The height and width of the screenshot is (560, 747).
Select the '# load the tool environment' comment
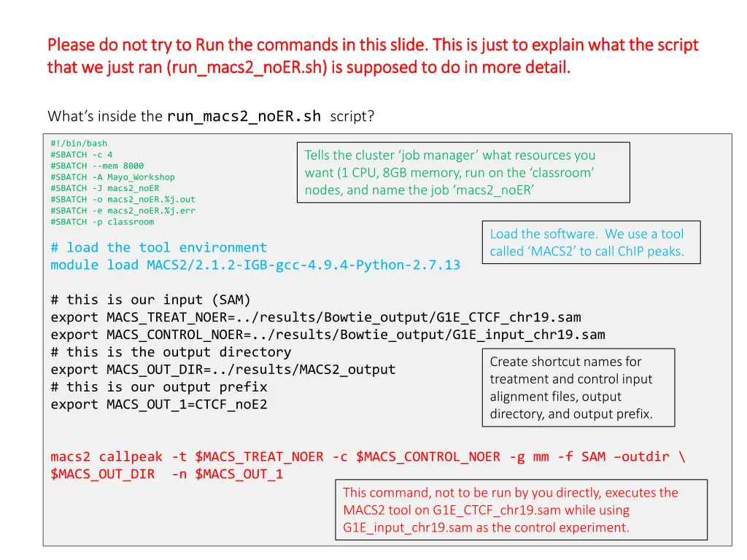coord(158,248)
